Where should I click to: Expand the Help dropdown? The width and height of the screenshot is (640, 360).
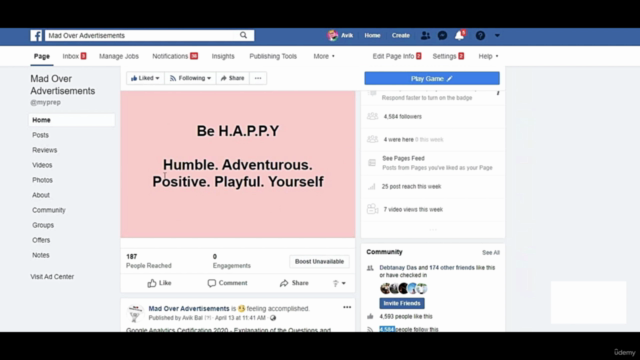488,56
